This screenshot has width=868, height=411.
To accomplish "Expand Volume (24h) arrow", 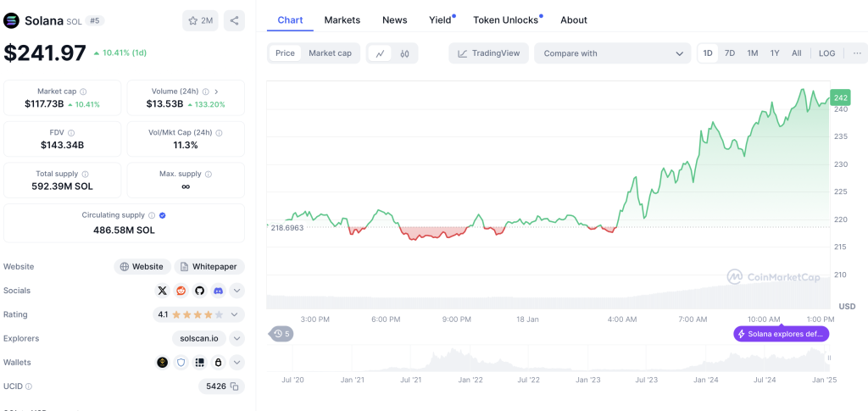I will click(x=216, y=92).
